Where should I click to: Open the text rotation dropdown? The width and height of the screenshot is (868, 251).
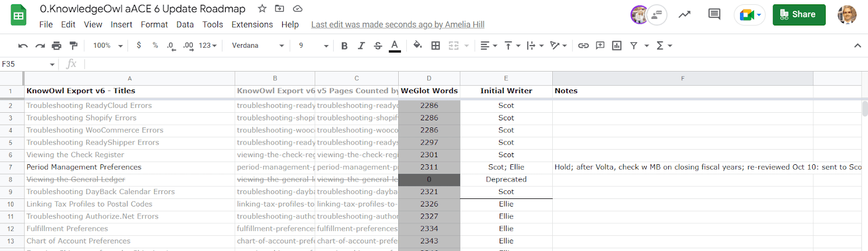pos(558,46)
